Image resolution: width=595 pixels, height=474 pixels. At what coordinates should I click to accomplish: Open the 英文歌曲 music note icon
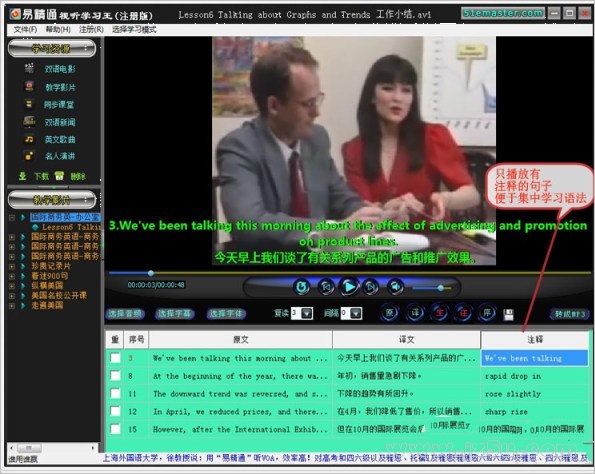(x=29, y=139)
